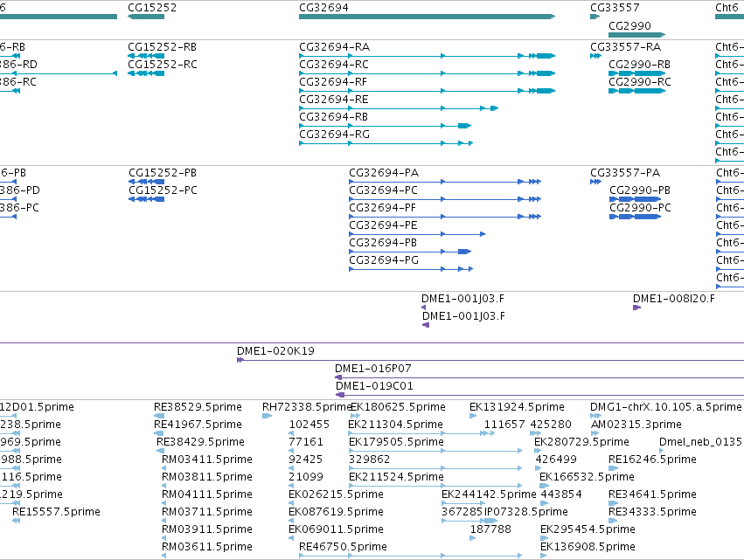Select the CG2990 gene bar

tap(636, 35)
